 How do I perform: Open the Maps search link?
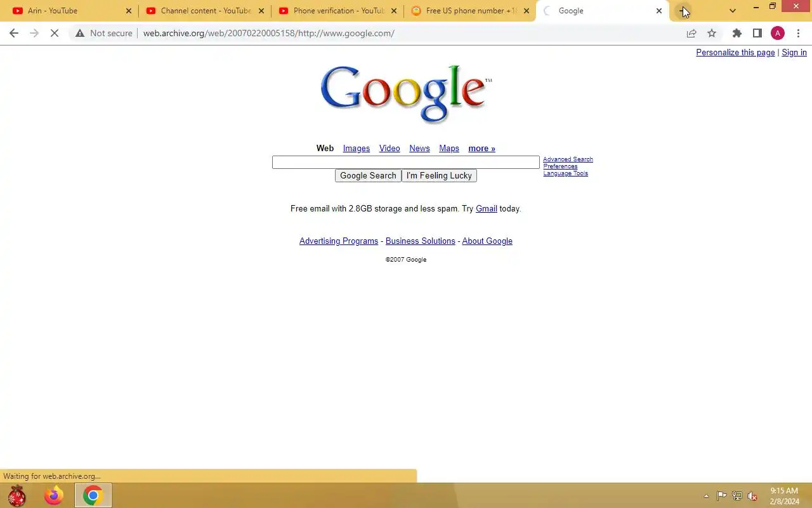tap(449, 148)
